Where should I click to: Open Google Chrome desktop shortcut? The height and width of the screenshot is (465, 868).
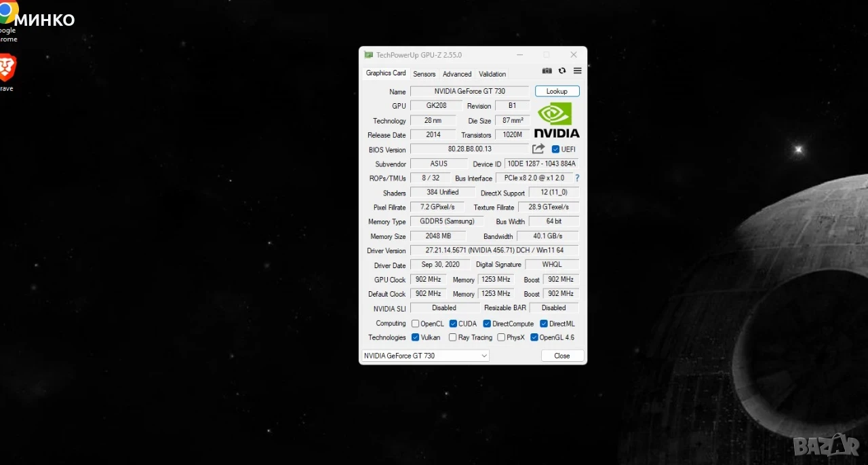[x=9, y=20]
